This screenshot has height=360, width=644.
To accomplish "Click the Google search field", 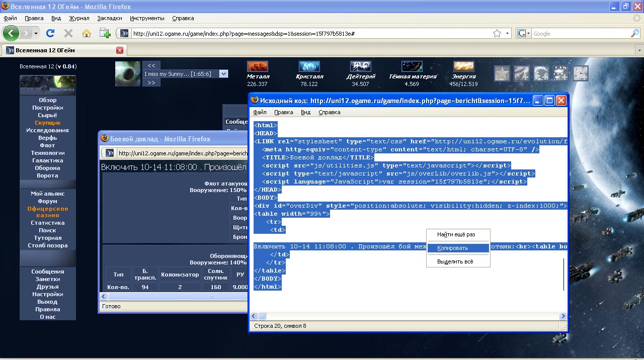I will 581,34.
